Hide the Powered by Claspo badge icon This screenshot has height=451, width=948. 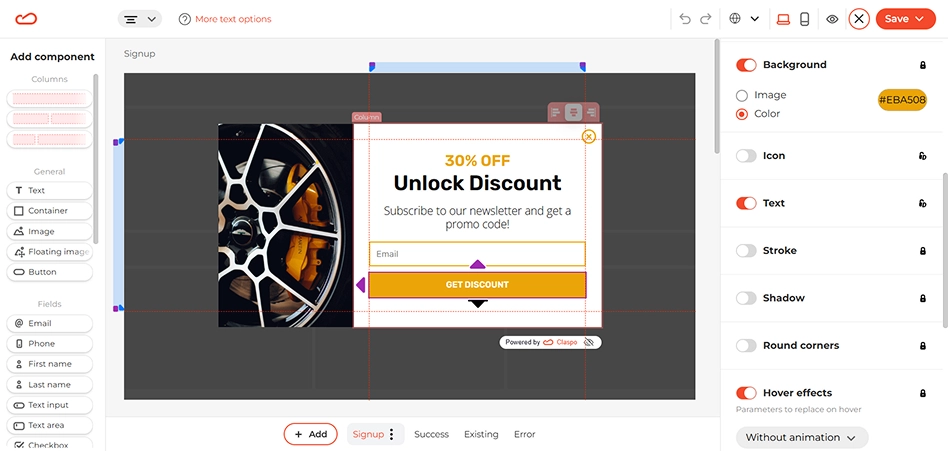click(x=589, y=342)
